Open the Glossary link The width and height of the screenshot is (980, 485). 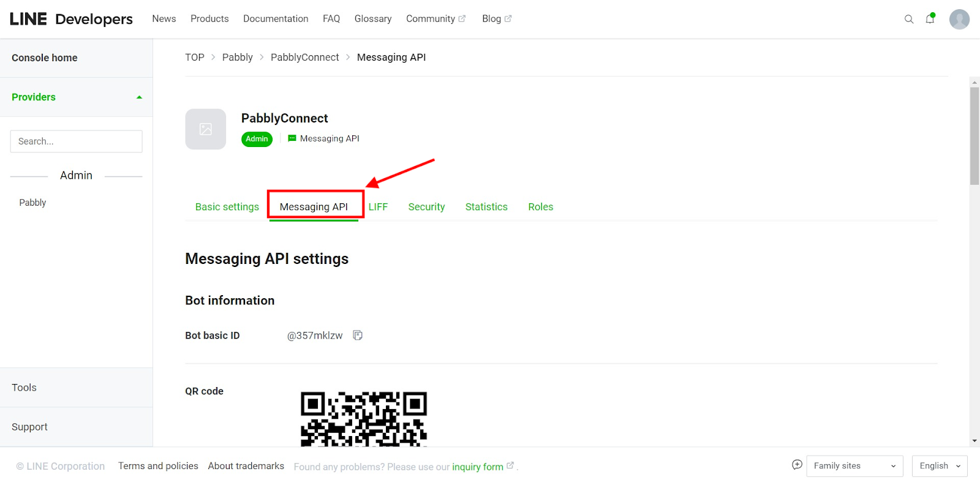(373, 19)
